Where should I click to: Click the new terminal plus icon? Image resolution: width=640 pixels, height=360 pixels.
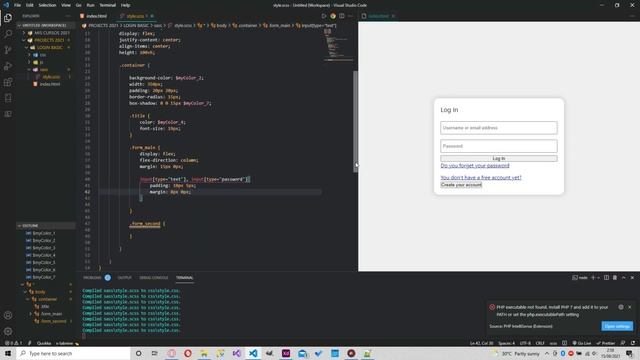(593, 278)
